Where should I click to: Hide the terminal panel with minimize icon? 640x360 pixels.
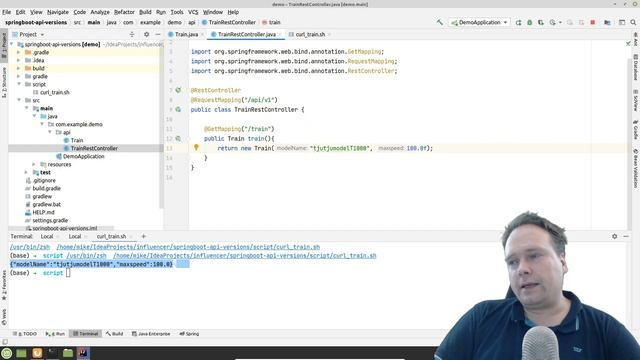[x=626, y=236]
